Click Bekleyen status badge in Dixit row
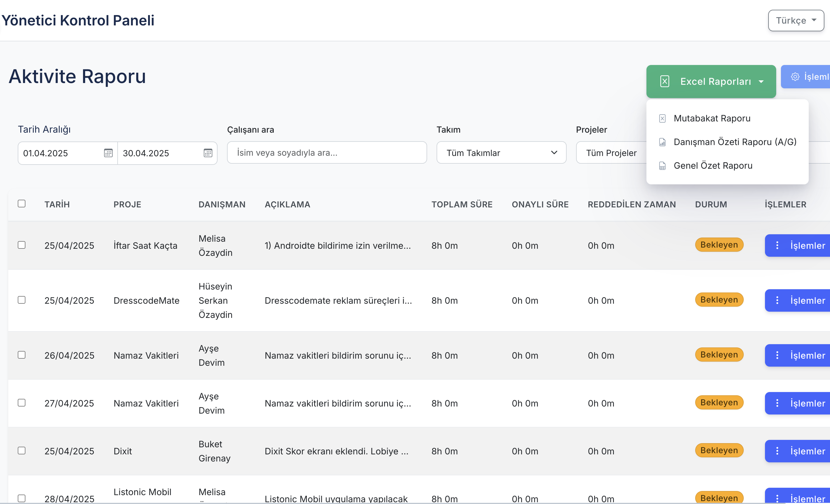The width and height of the screenshot is (830, 504). 719,450
